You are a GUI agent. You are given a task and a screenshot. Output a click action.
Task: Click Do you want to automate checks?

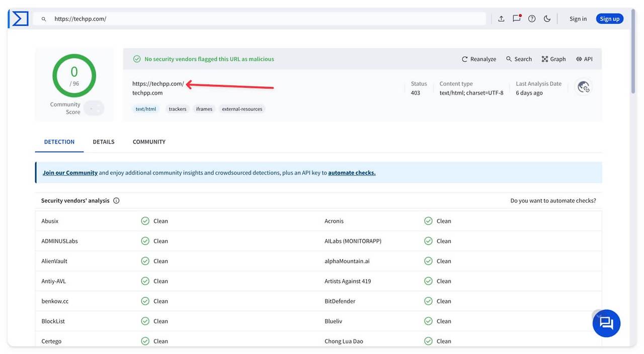pos(553,201)
